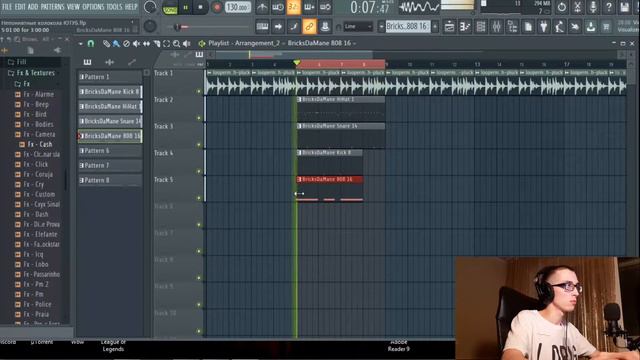Open the Browser tree icon in toolbar
Screen dimensions: 640x360
pyautogui.click(x=512, y=27)
